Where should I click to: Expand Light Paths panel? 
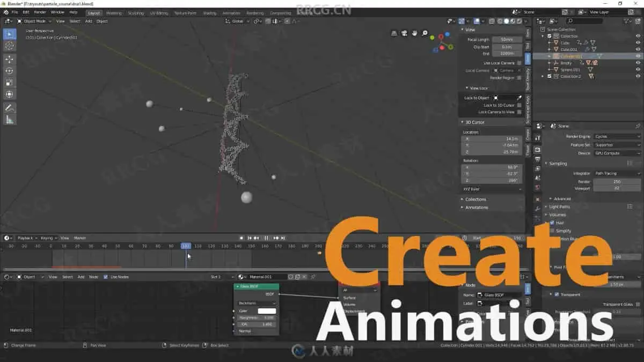pyautogui.click(x=559, y=206)
